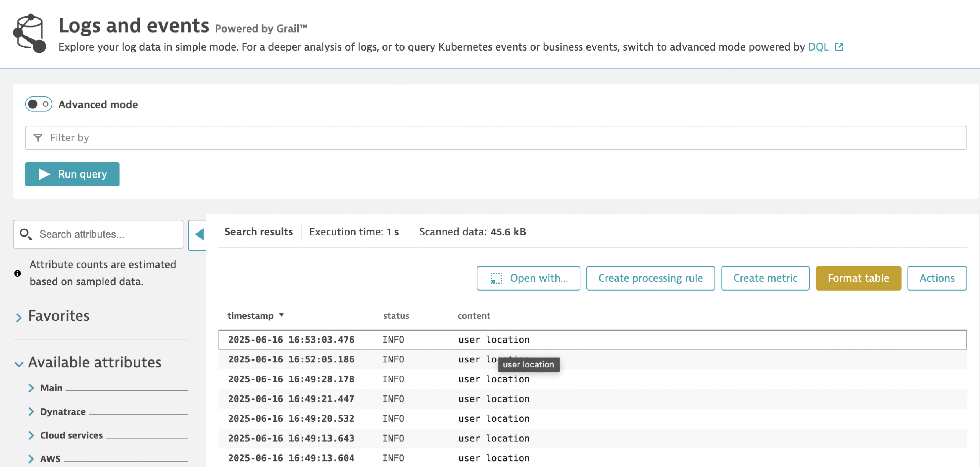Open the Actions menu
This screenshot has width=980, height=467.
[937, 278]
